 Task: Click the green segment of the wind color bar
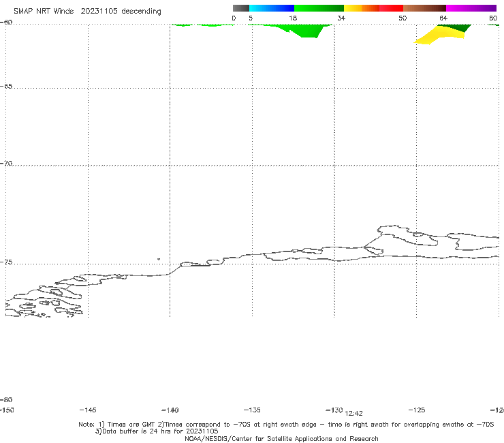tap(319, 8)
